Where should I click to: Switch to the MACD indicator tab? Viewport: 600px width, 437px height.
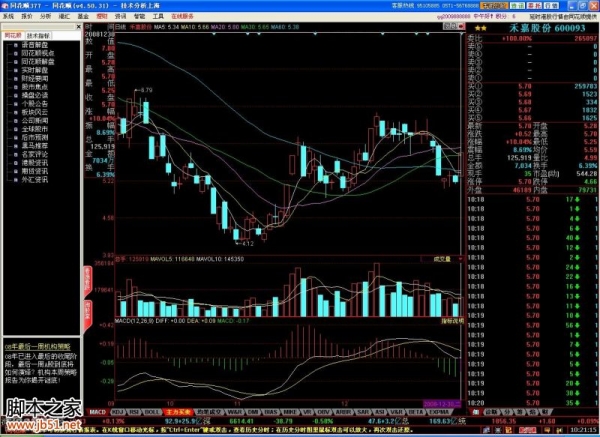click(x=97, y=412)
